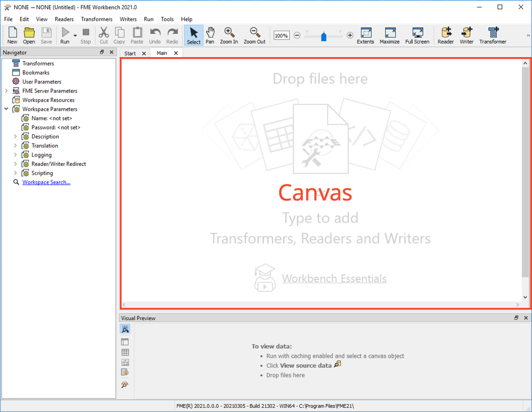The height and width of the screenshot is (412, 532).
Task: Click the Stop translation icon
Action: [x=85, y=35]
